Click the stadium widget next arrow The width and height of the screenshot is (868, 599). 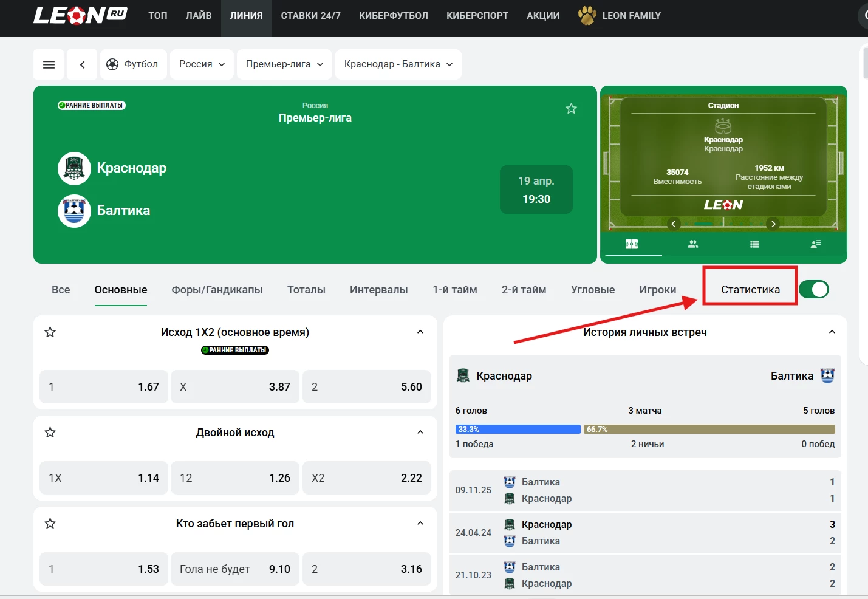click(773, 224)
